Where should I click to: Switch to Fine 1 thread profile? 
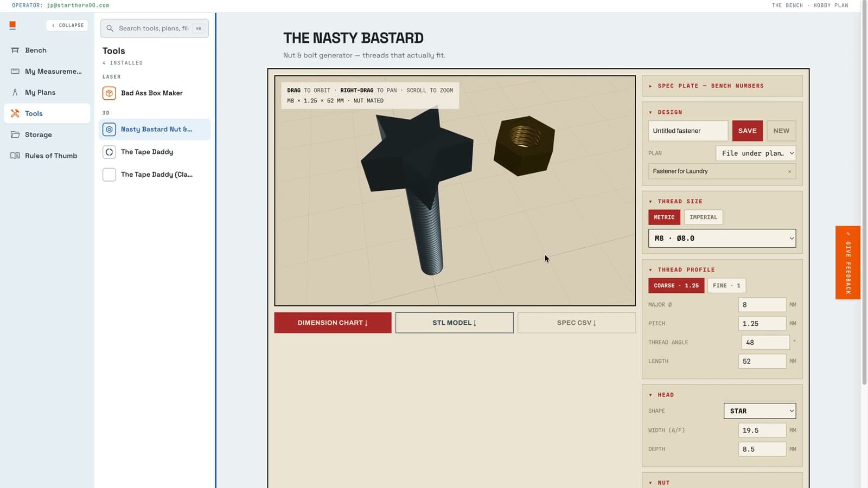(726, 286)
